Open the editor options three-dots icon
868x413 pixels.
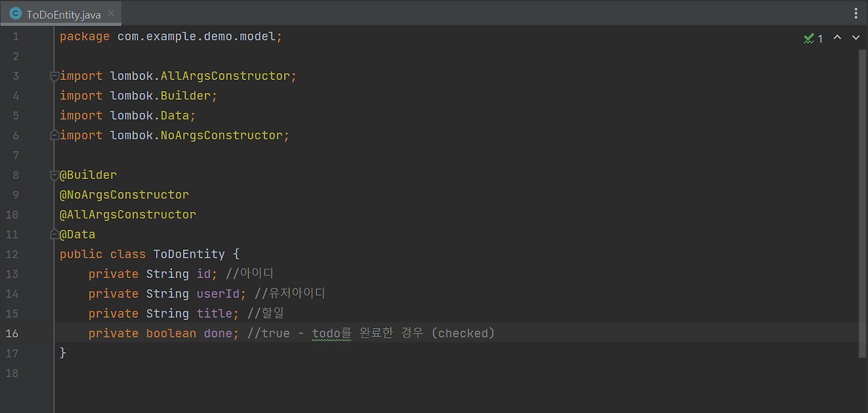(x=856, y=13)
